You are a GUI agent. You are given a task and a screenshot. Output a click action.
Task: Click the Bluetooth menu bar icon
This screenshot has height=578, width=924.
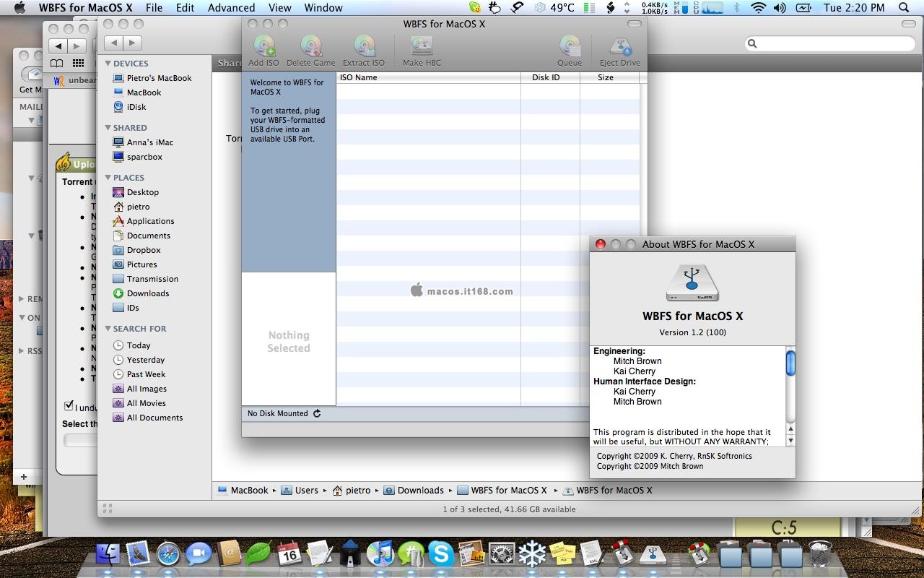coord(736,8)
